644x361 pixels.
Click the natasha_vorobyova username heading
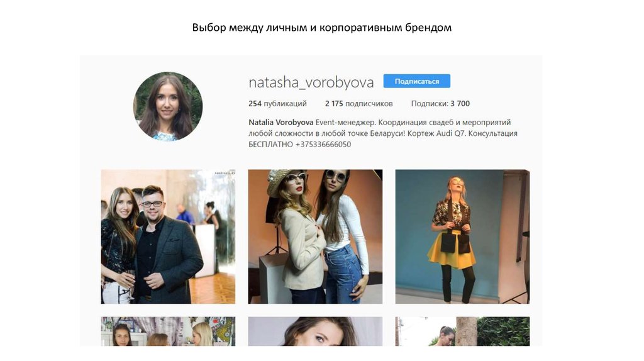pyautogui.click(x=311, y=82)
